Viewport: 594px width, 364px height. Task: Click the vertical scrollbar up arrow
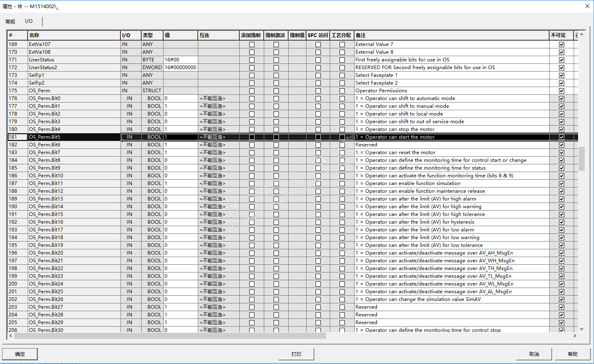pos(581,35)
